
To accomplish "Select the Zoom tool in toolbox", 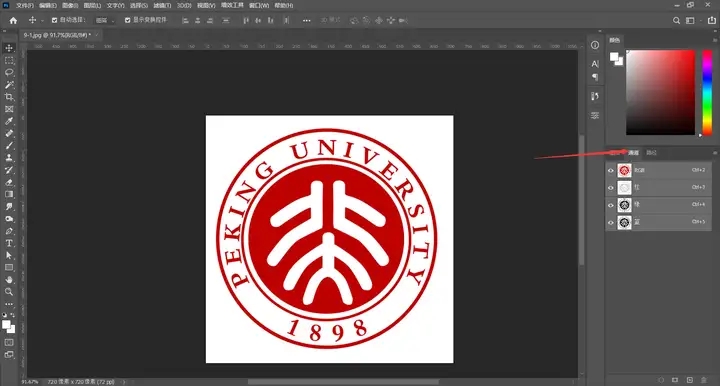I will [x=9, y=291].
